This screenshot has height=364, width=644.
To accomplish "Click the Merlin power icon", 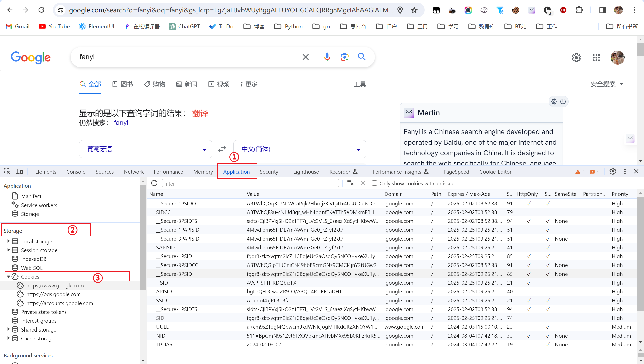I will pos(563,102).
